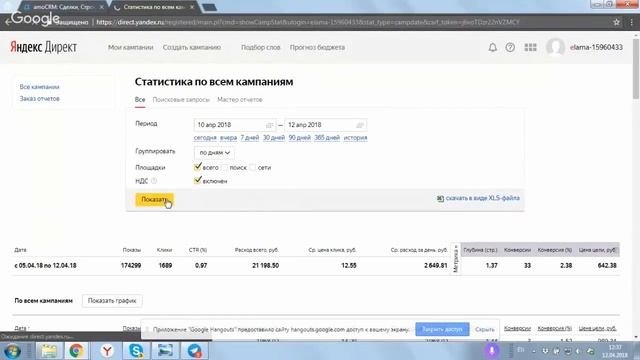Select the Все statistics tab
Image resolution: width=640 pixels, height=360 pixels.
pos(140,100)
